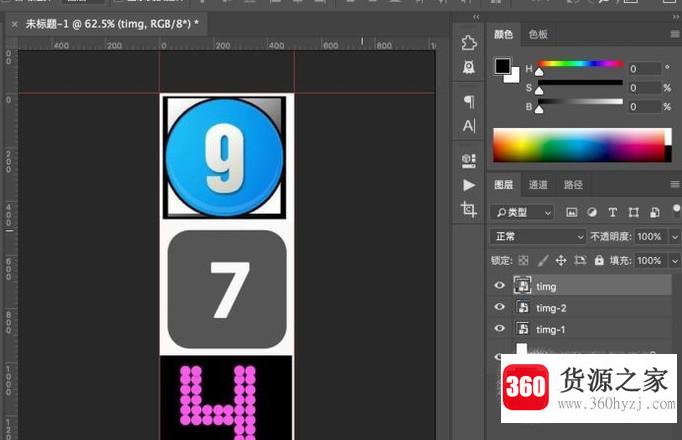
Task: Toggle the layer filter on/off switch
Action: coord(677,210)
